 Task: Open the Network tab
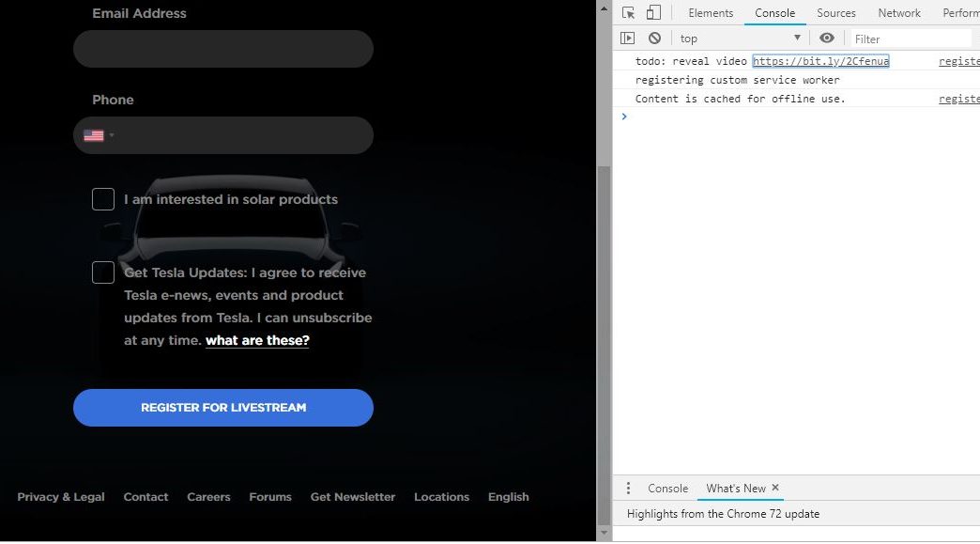pyautogui.click(x=898, y=13)
